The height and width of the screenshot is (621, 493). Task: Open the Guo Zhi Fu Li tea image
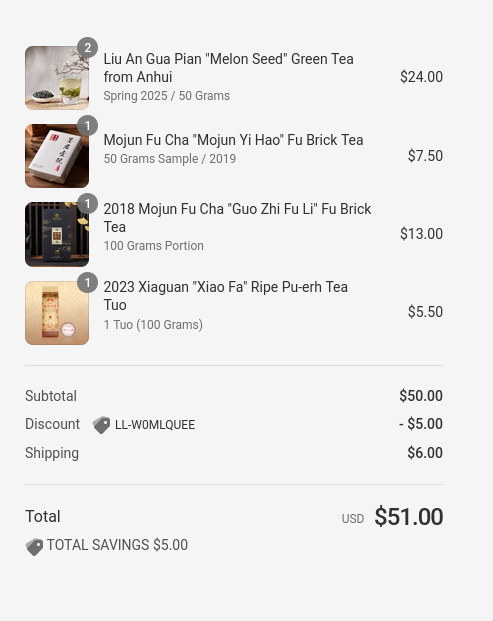point(57,234)
